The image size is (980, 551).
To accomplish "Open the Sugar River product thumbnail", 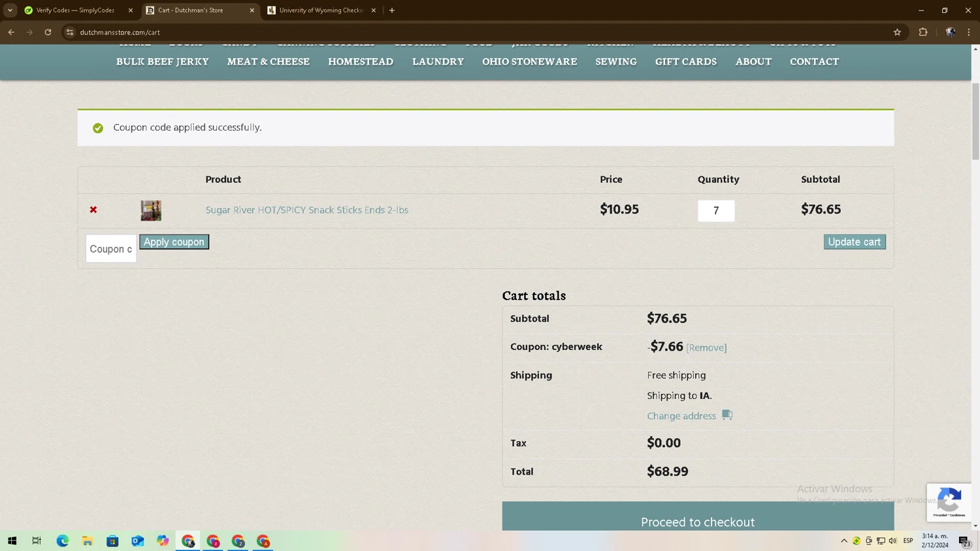I will click(x=151, y=210).
